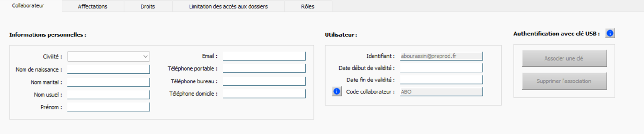This screenshot has height=134, width=644.
Task: Click info icon beside Code collaborateur
Action: tap(336, 91)
